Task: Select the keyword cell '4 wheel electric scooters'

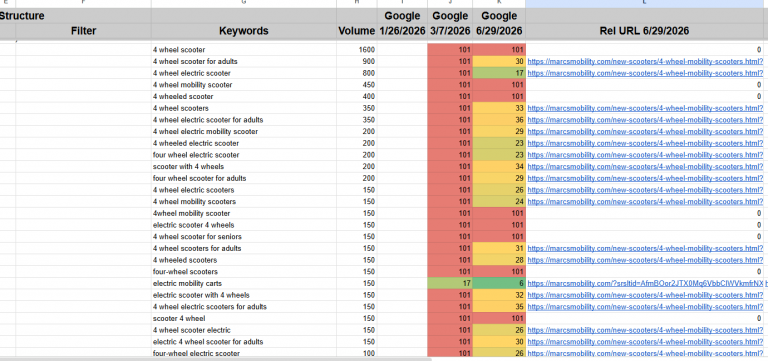Action: click(243, 190)
